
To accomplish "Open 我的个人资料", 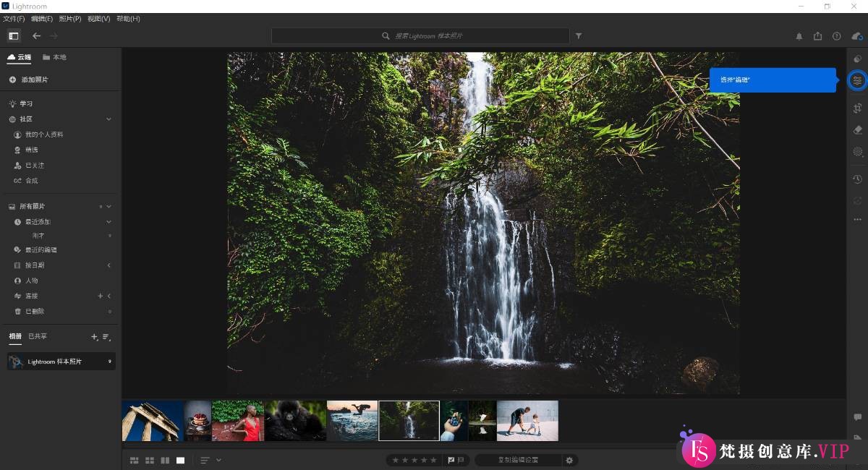I will click(x=38, y=134).
